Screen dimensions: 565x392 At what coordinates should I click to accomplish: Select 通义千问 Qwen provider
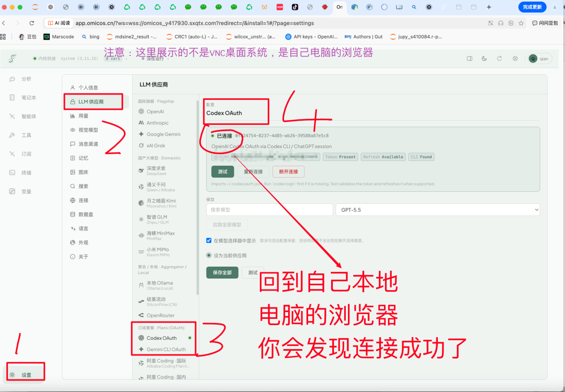(157, 187)
